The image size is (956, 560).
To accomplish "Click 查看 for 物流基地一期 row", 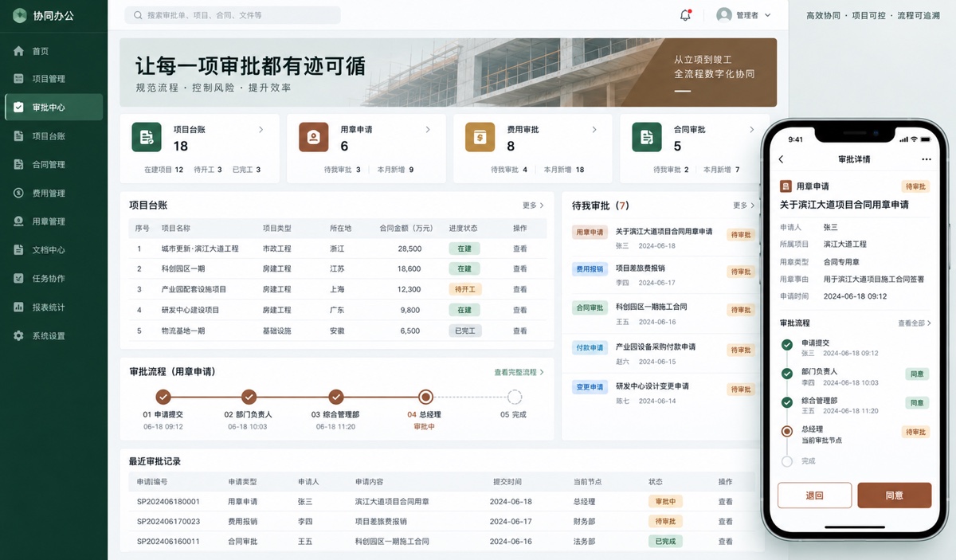I will pos(520,331).
